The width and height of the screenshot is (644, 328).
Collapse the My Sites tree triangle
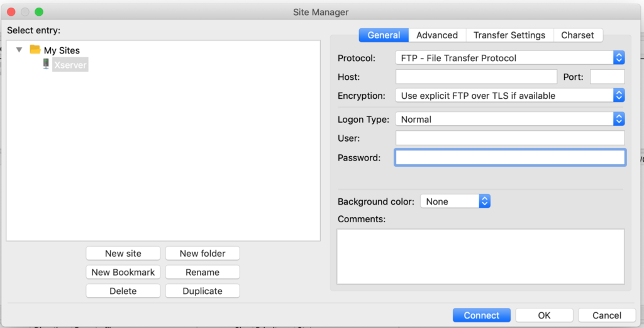[x=19, y=50]
